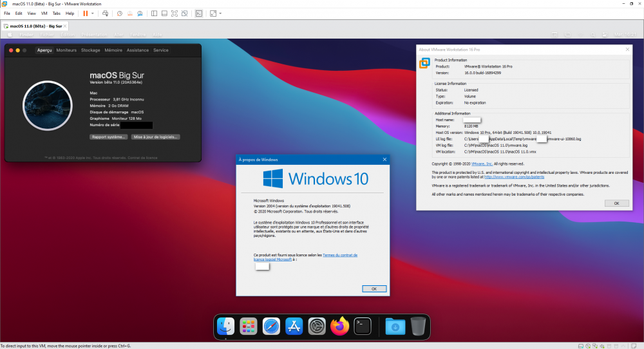Click the stretch guest display icon
This screenshot has height=349, width=644.
click(213, 14)
